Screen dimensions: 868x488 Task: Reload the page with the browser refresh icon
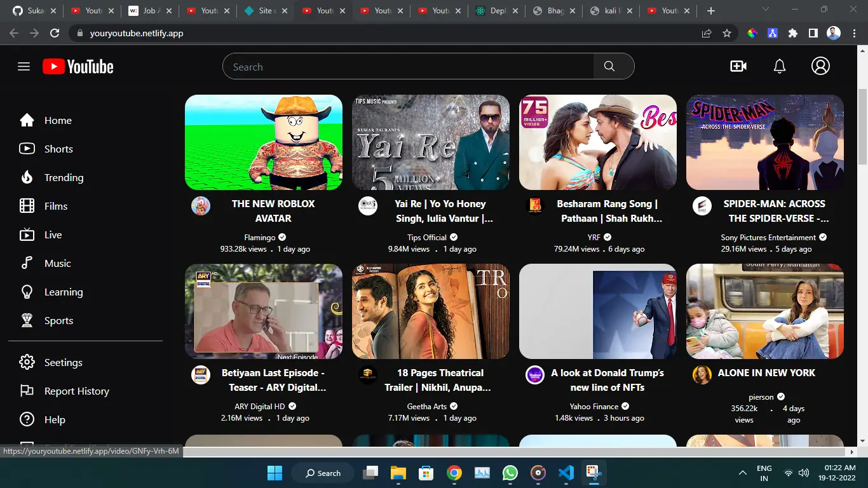(55, 33)
